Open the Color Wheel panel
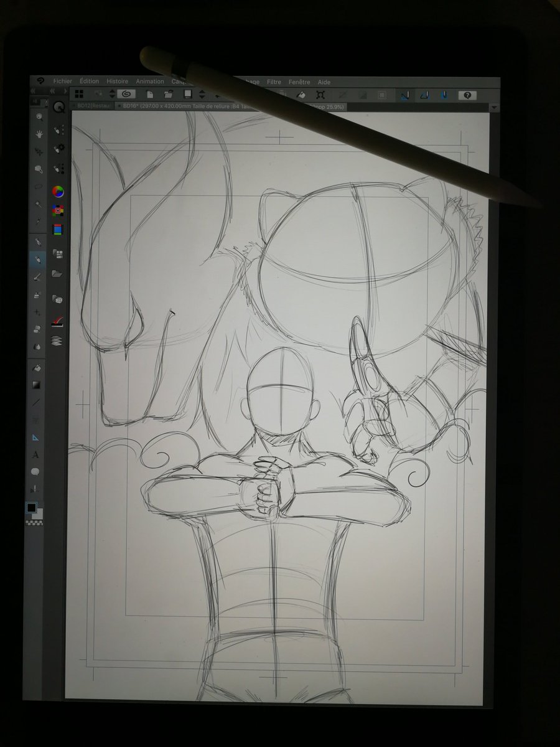 58,192
